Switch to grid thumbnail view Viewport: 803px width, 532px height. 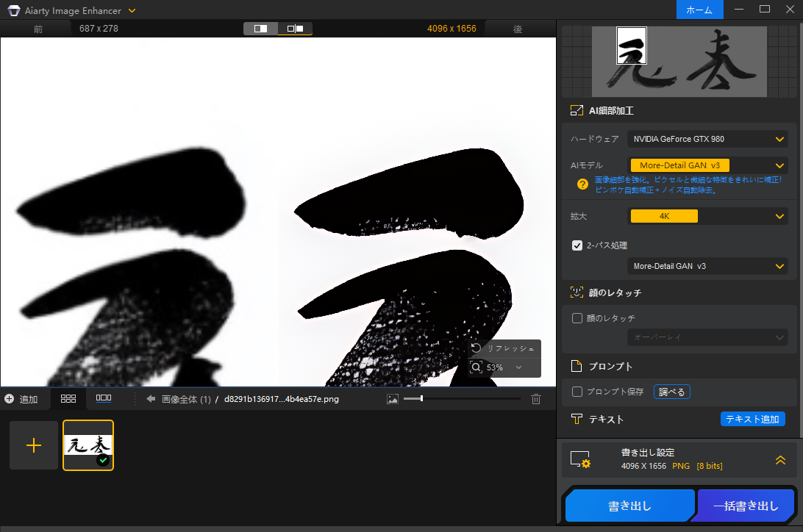pyautogui.click(x=68, y=399)
